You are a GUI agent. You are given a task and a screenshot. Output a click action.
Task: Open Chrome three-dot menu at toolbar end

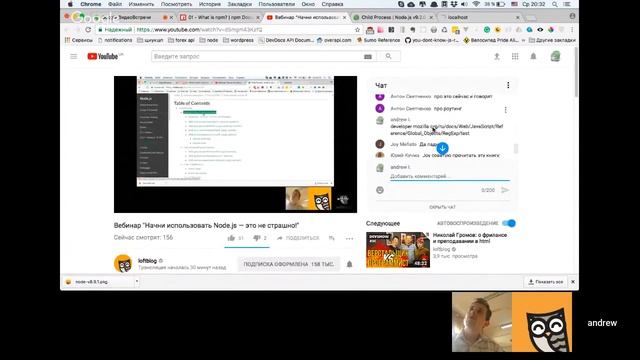click(x=572, y=30)
